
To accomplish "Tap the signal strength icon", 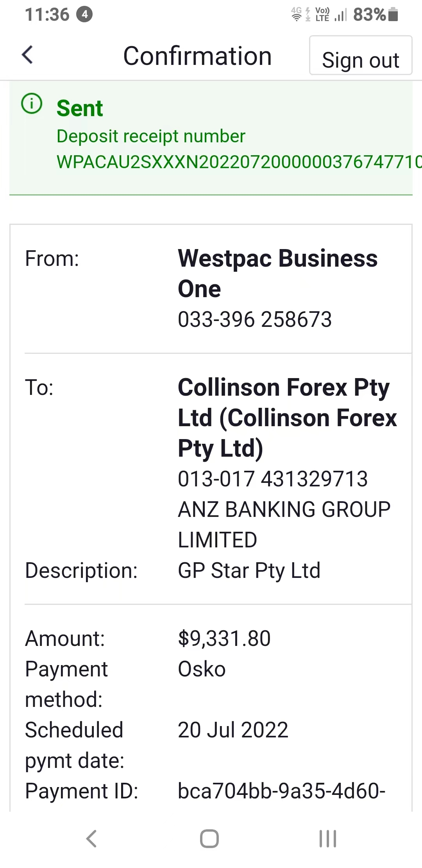I will [341, 15].
